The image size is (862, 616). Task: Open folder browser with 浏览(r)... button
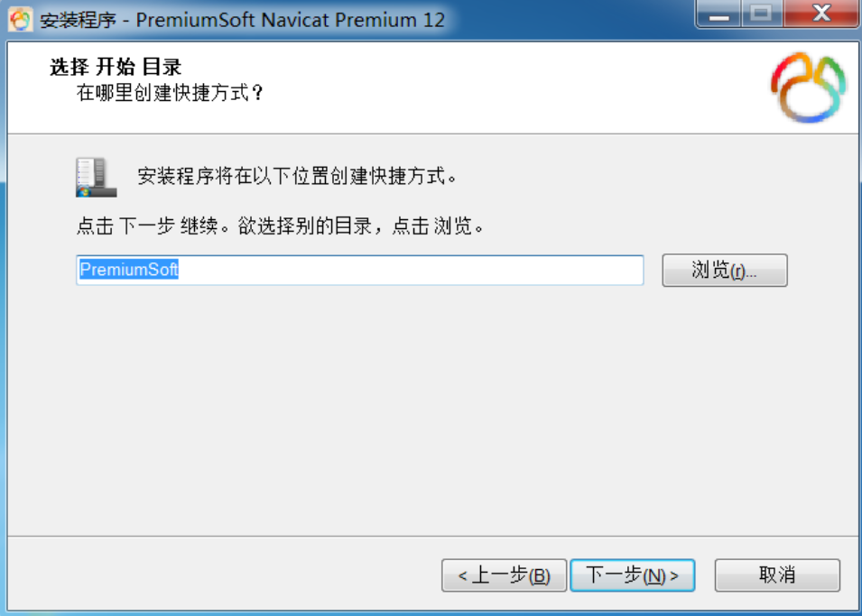tap(725, 270)
